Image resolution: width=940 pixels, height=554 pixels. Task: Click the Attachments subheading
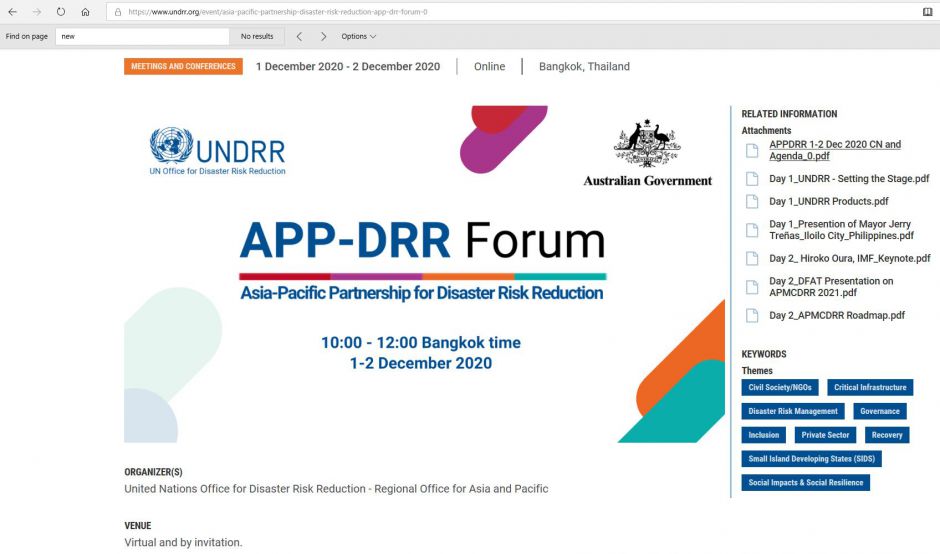coord(766,131)
